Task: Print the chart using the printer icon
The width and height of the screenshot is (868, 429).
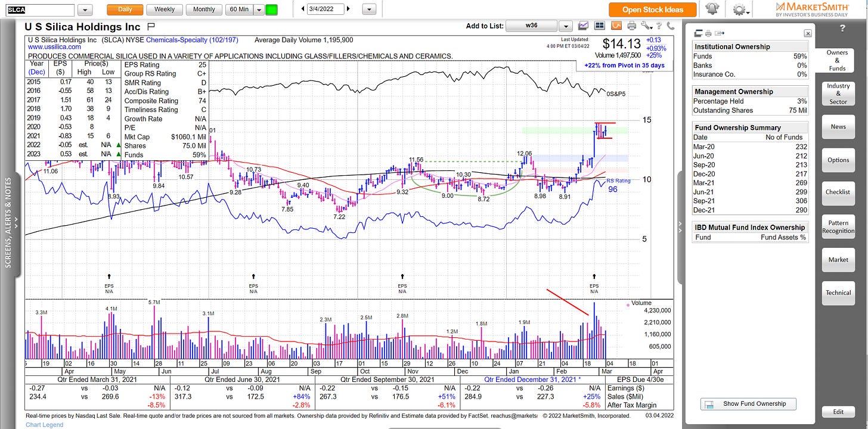Action: 631,26
